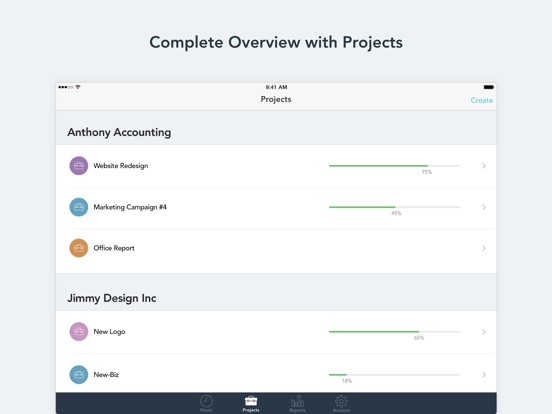This screenshot has height=414, width=552.
Task: Select the Office Report project name
Action: click(114, 248)
